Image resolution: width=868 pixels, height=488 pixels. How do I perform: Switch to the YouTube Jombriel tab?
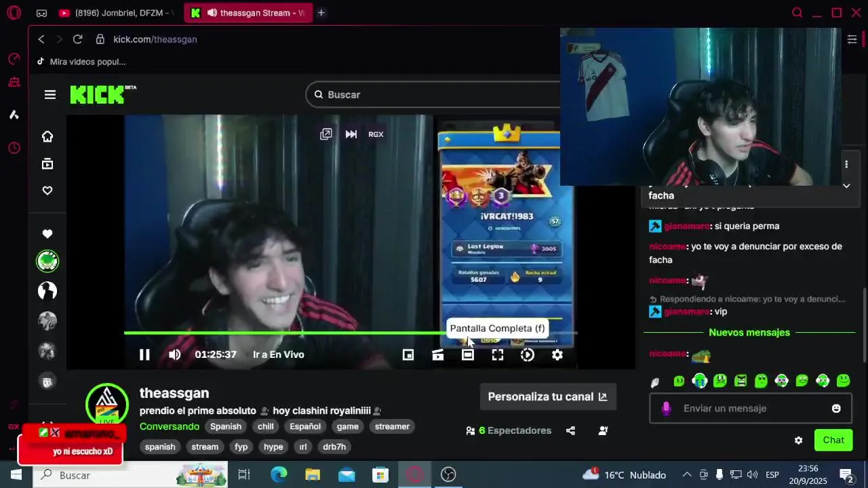[116, 13]
